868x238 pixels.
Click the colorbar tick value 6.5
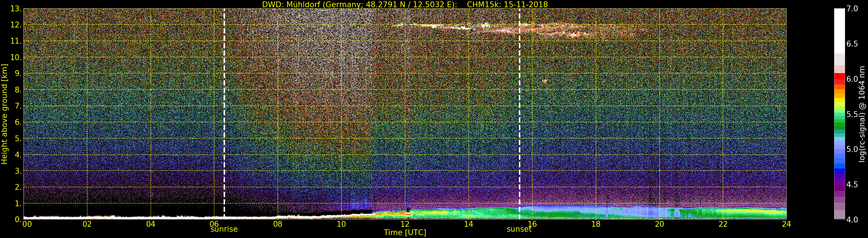pyautogui.click(x=852, y=44)
